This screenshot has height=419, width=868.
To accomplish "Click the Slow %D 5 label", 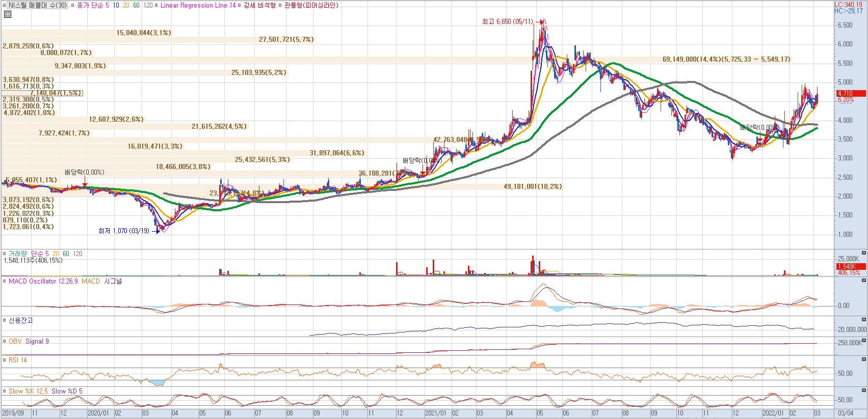I will tap(67, 391).
